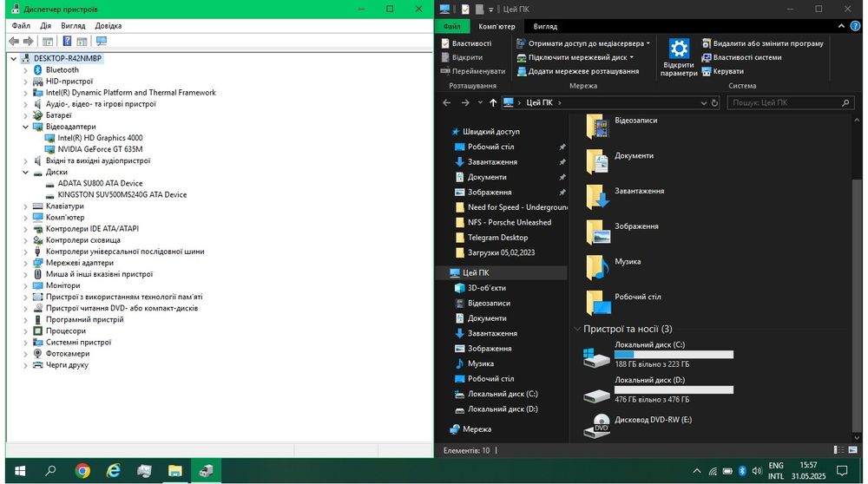Click the Windows Start button
Screen dimensions: 868x484
tap(20, 471)
